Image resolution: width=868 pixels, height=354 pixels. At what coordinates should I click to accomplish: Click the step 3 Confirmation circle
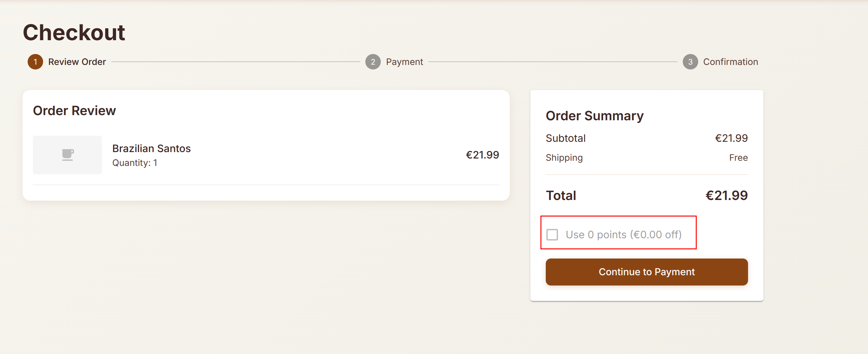(690, 62)
